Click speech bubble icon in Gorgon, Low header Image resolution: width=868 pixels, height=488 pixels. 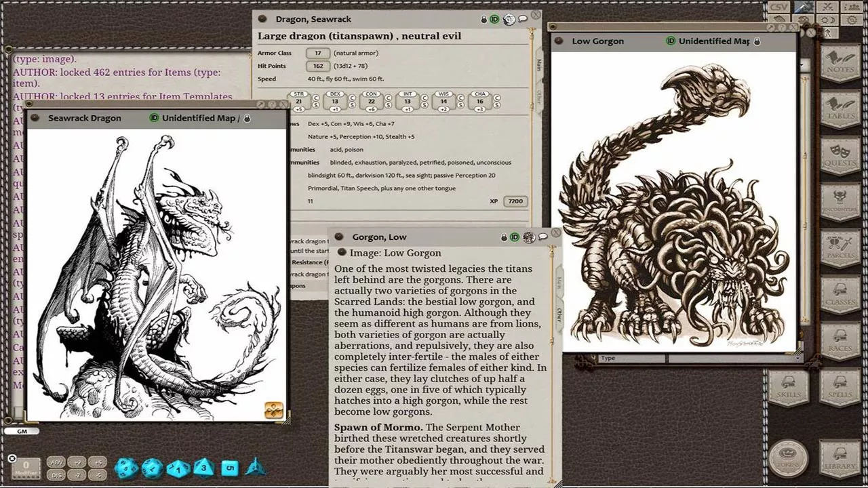[543, 237]
